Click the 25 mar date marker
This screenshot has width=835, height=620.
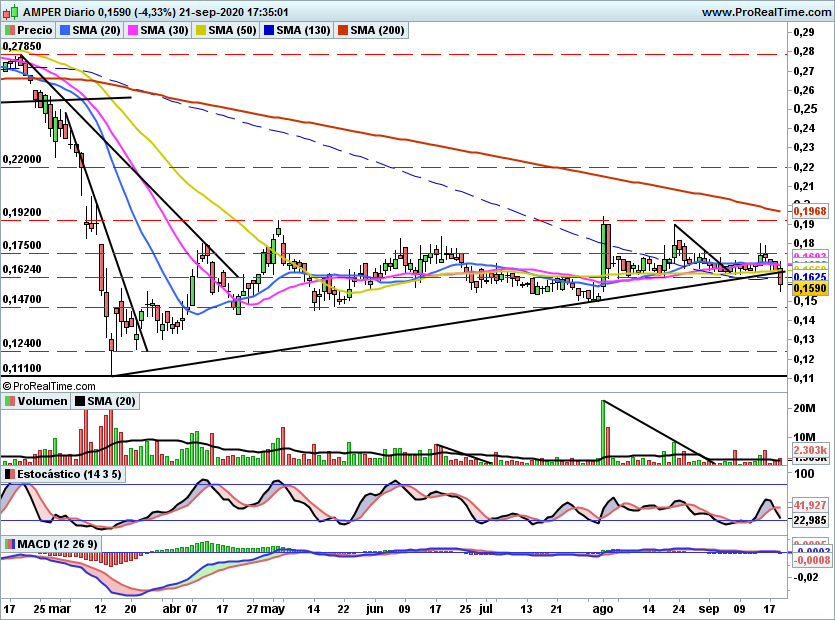pyautogui.click(x=52, y=609)
